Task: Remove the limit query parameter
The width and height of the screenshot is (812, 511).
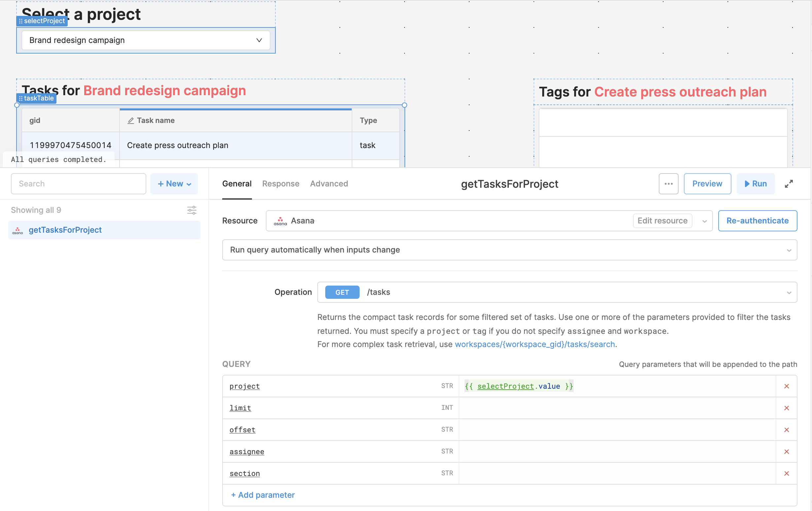Action: point(786,408)
